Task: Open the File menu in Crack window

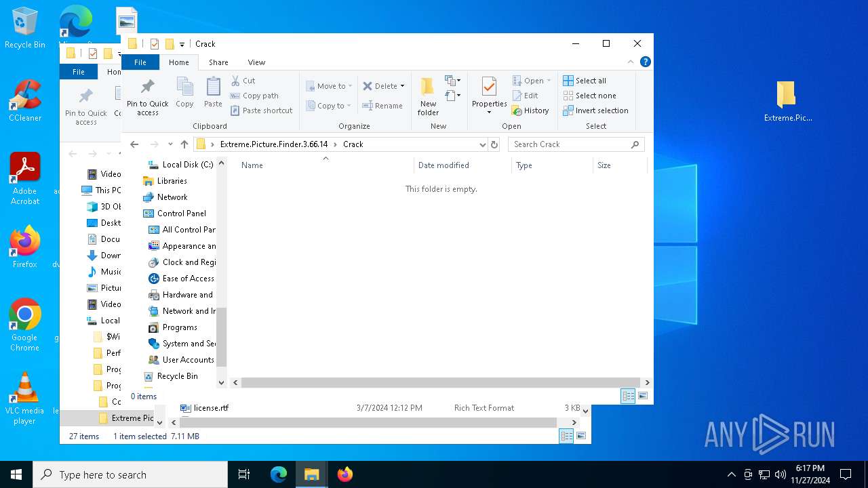Action: click(x=140, y=62)
